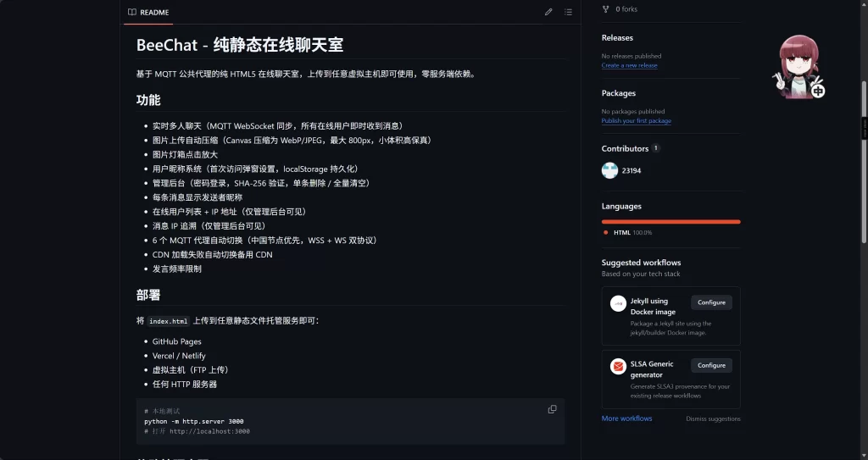
Task: Click the orange HTML language dot
Action: pos(605,232)
